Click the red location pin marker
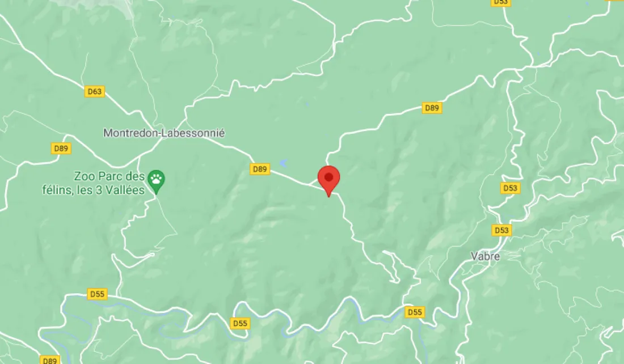624x364 pixels. click(328, 181)
